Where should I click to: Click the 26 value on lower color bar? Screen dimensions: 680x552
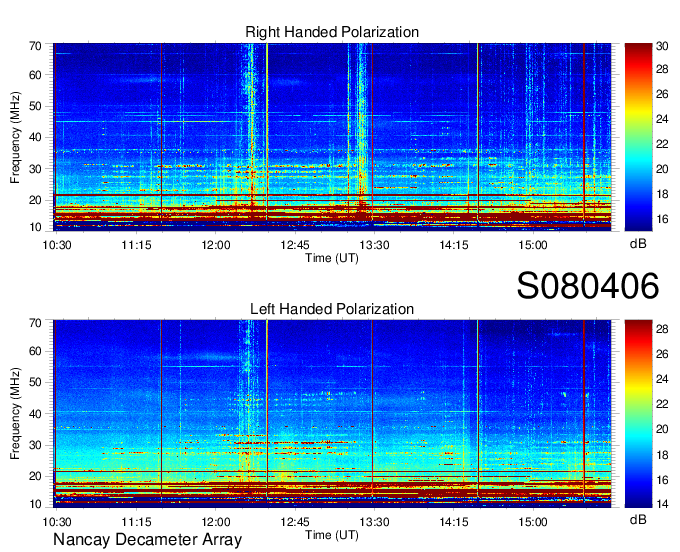point(662,354)
